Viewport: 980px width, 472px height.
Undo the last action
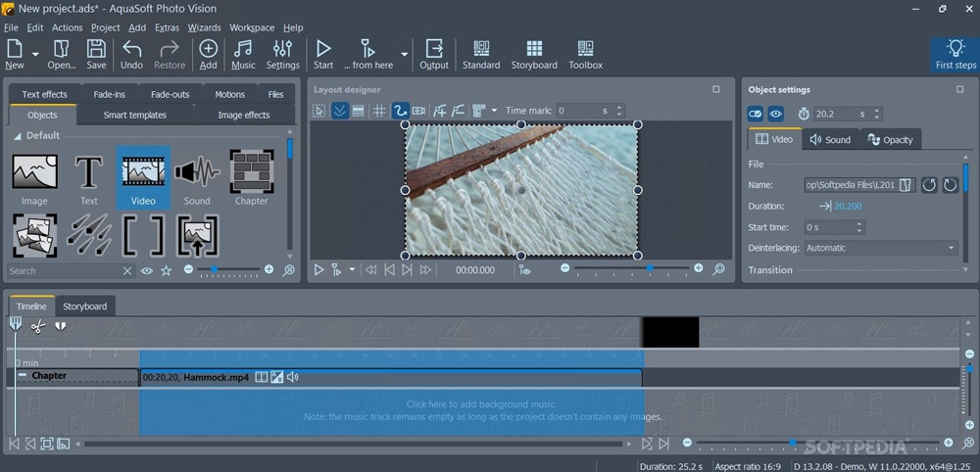(x=132, y=54)
